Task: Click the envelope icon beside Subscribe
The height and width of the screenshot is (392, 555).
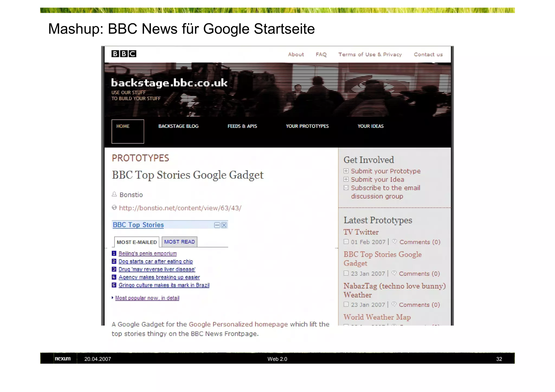Action: pyautogui.click(x=346, y=188)
